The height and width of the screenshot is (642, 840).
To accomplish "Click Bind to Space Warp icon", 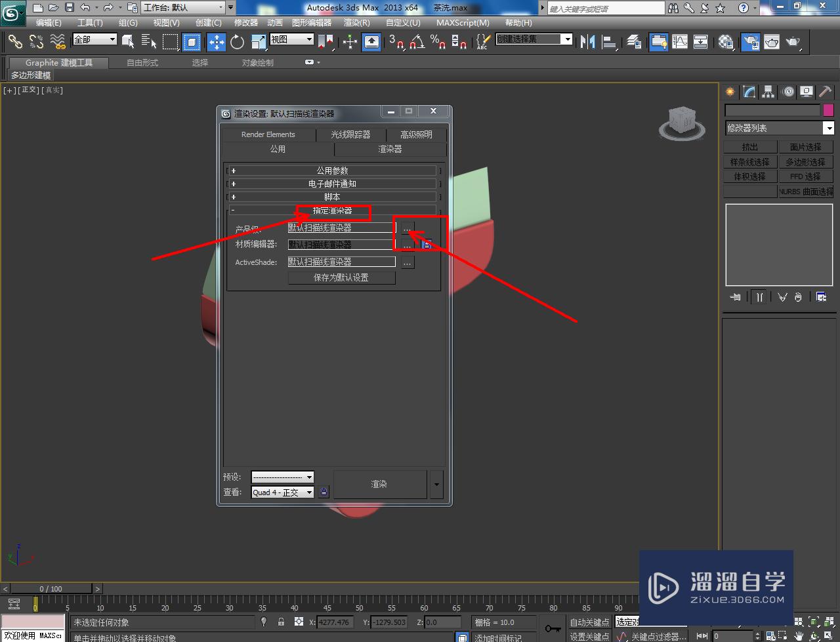I will [x=58, y=42].
